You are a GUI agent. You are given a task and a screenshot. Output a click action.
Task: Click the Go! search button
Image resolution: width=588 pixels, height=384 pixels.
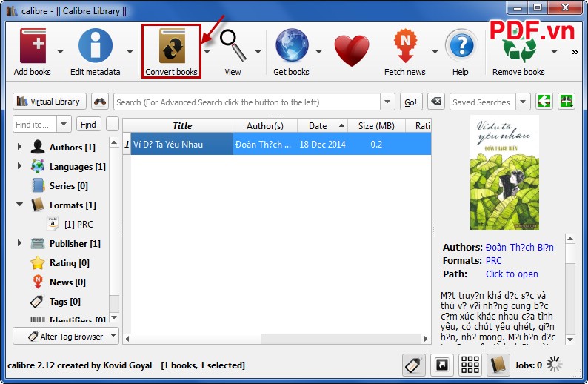[x=410, y=102]
